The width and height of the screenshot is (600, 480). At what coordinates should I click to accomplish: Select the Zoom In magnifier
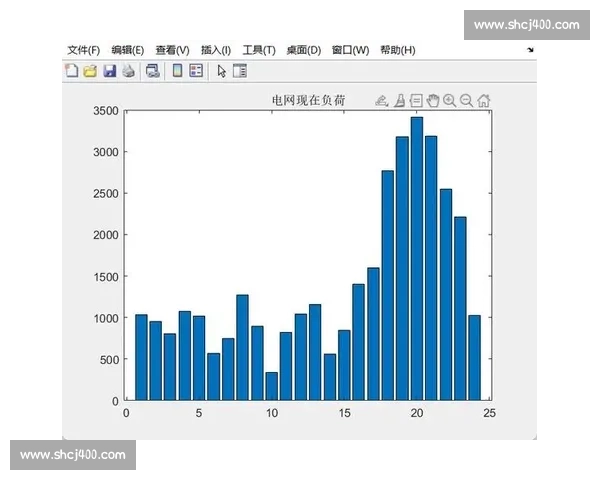click(x=449, y=101)
